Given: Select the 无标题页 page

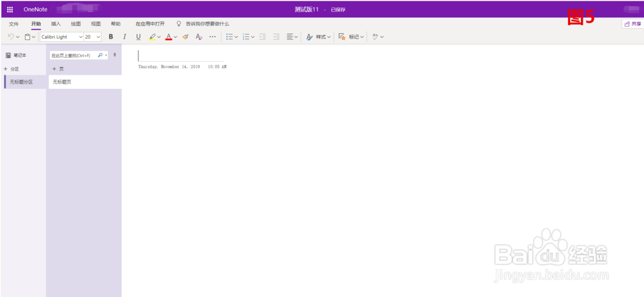Looking at the screenshot, I should click(85, 82).
